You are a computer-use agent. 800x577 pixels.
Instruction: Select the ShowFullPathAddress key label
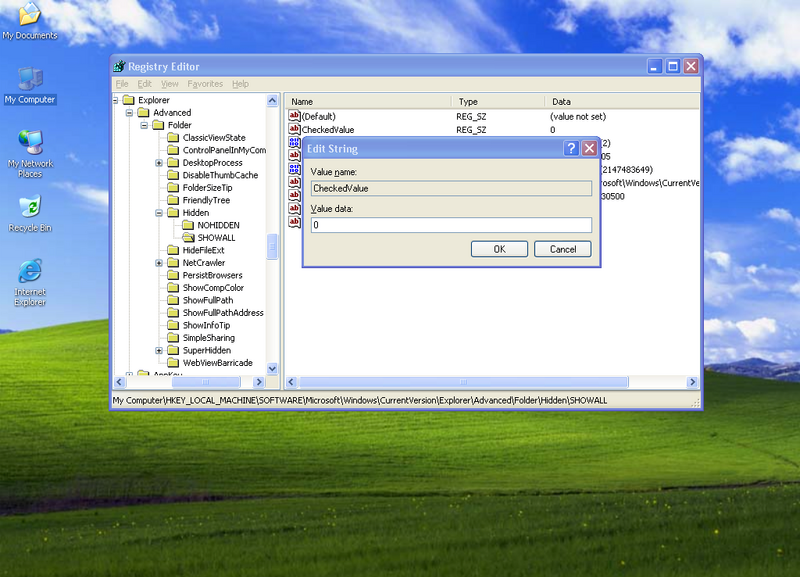[223, 313]
